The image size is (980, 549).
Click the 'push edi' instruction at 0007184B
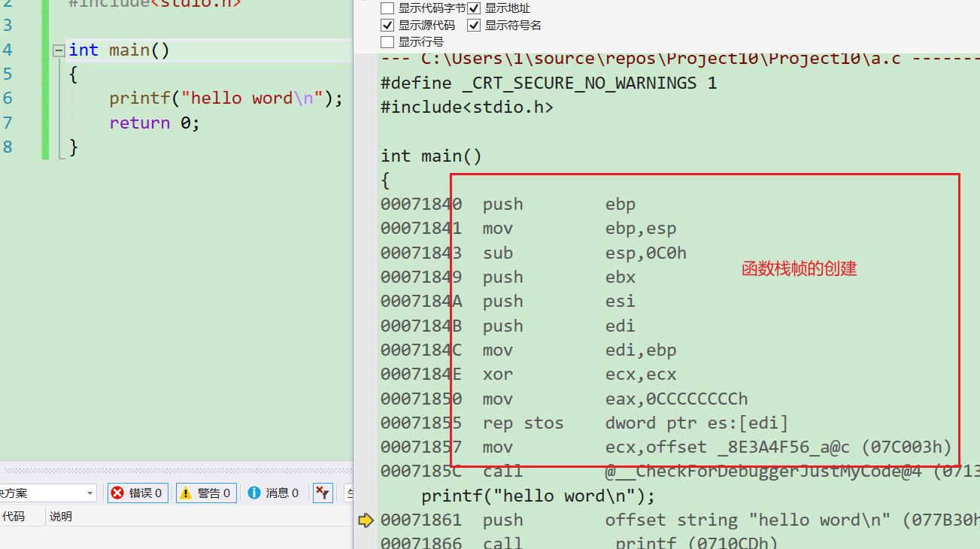click(508, 326)
